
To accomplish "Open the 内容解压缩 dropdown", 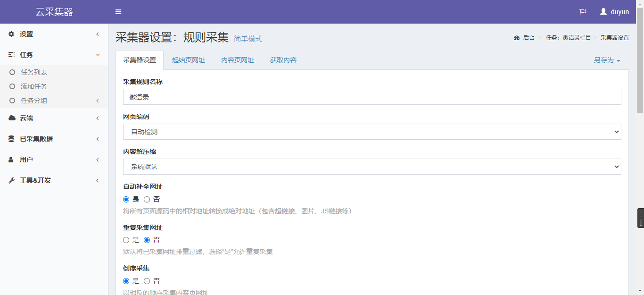I will pos(372,167).
